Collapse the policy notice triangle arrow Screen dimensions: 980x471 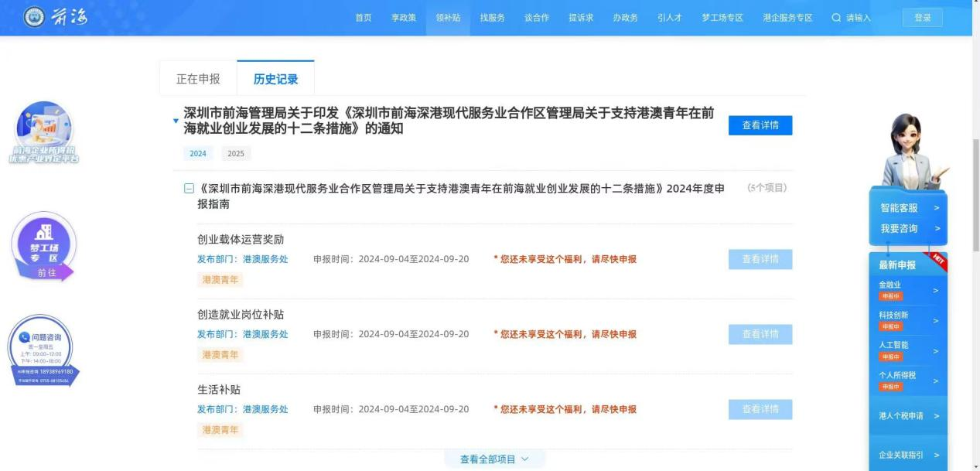click(x=176, y=121)
